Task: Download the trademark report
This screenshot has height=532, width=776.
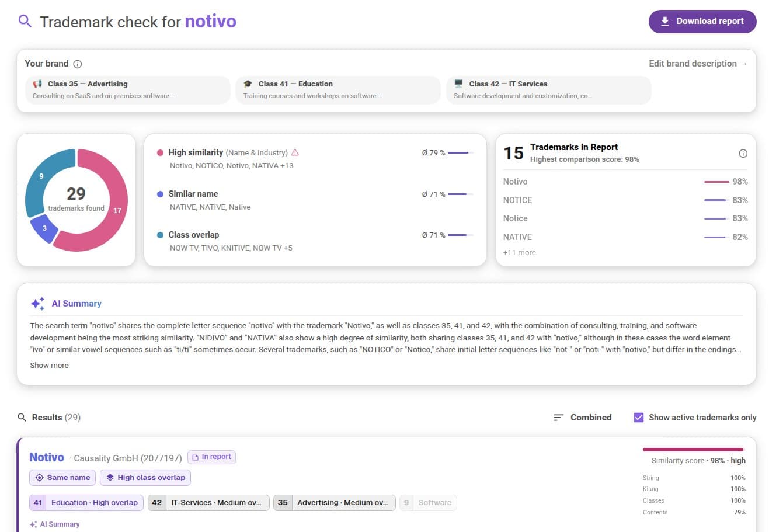Action: pyautogui.click(x=702, y=21)
